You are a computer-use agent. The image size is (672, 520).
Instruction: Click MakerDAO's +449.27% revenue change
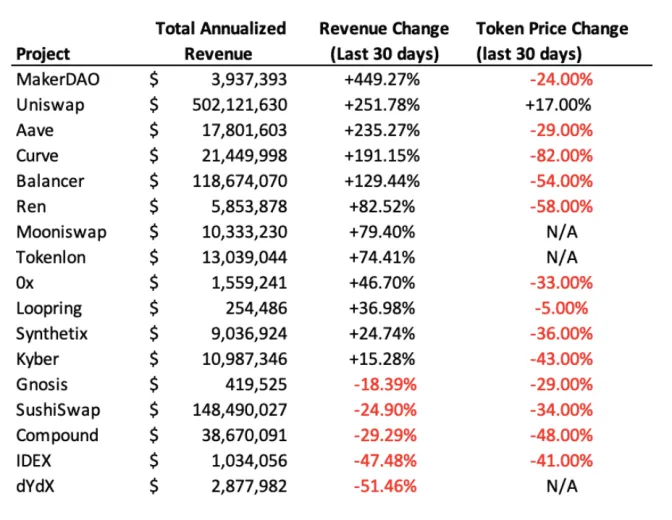coord(384,78)
